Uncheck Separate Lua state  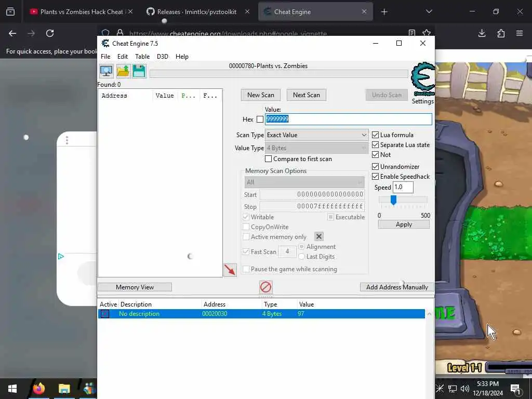tap(375, 144)
